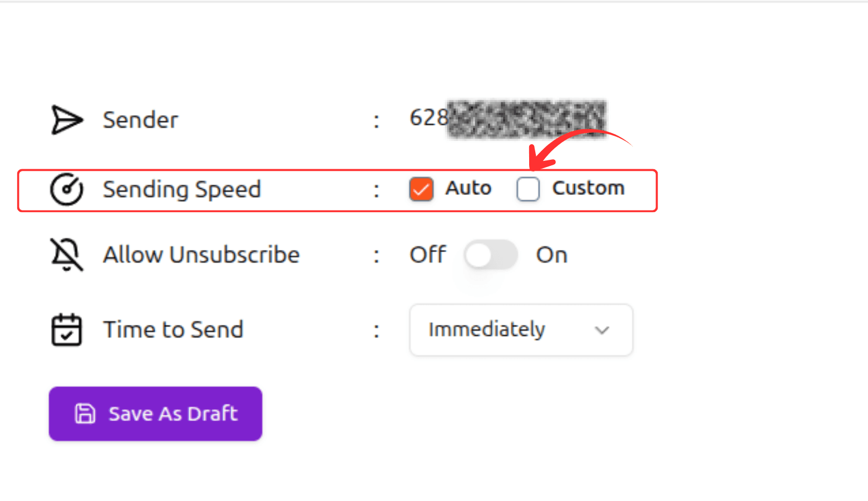The width and height of the screenshot is (868, 501).
Task: Click the Off label beside the switch
Action: click(427, 255)
